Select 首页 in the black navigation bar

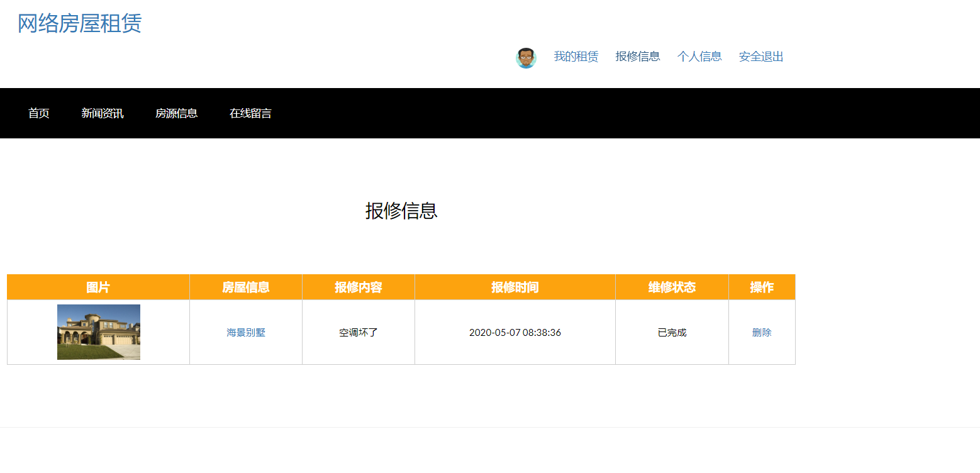click(x=38, y=113)
